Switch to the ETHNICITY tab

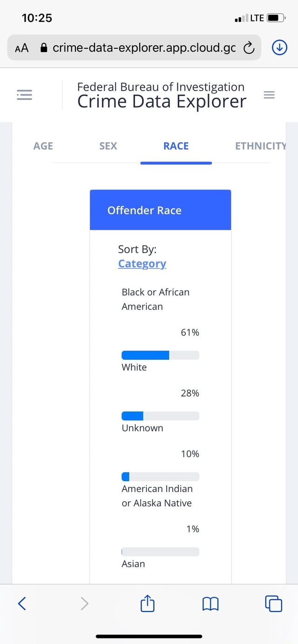(260, 146)
